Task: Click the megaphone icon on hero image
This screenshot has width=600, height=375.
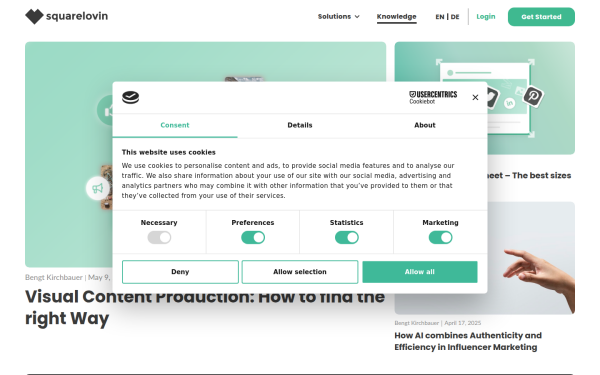Action: [x=98, y=188]
